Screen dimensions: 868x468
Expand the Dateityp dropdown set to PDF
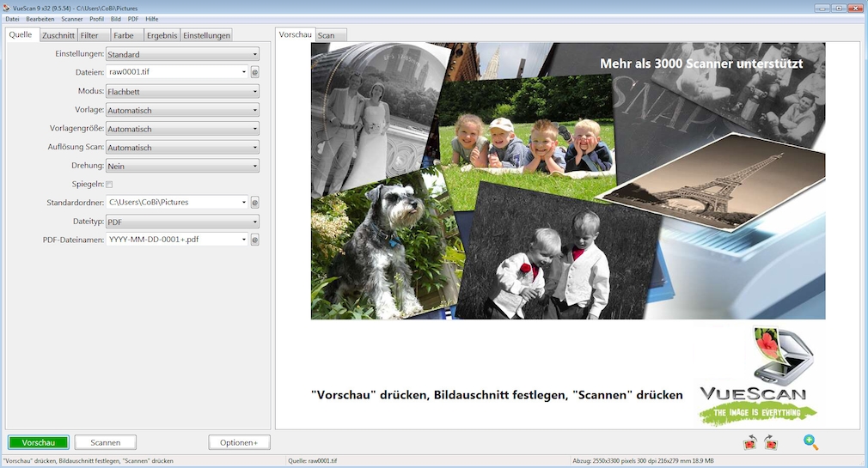point(182,222)
